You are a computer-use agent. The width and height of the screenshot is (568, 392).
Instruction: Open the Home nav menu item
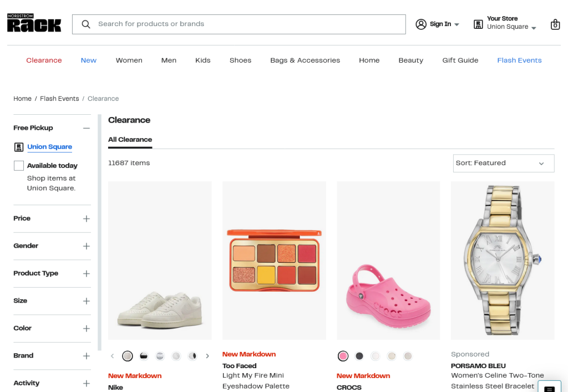click(369, 60)
